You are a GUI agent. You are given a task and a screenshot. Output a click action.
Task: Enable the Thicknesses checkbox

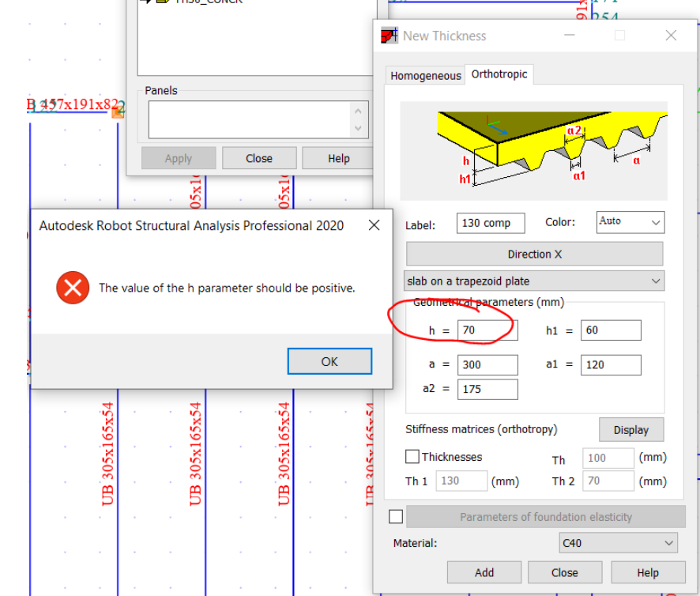(412, 457)
